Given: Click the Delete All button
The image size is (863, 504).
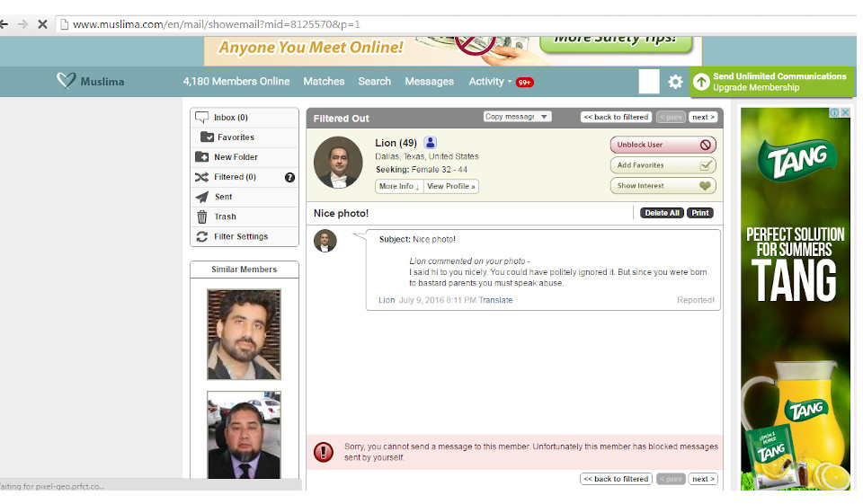Looking at the screenshot, I should tap(662, 213).
